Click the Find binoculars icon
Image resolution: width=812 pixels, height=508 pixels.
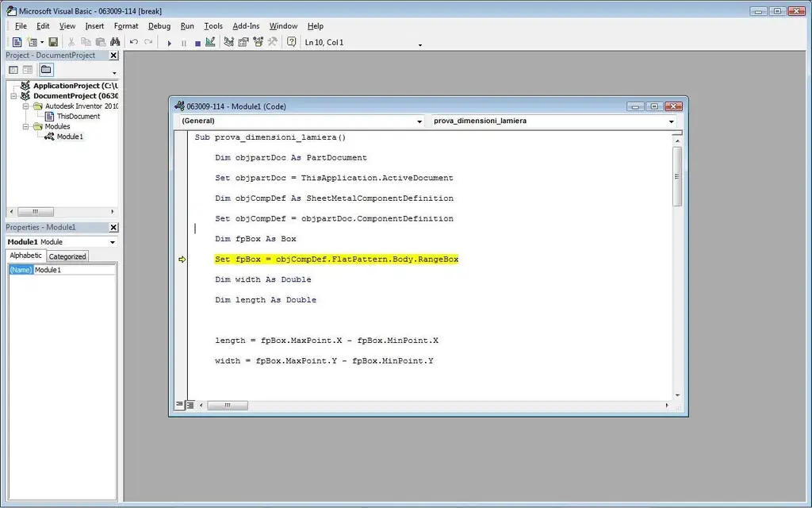(115, 42)
